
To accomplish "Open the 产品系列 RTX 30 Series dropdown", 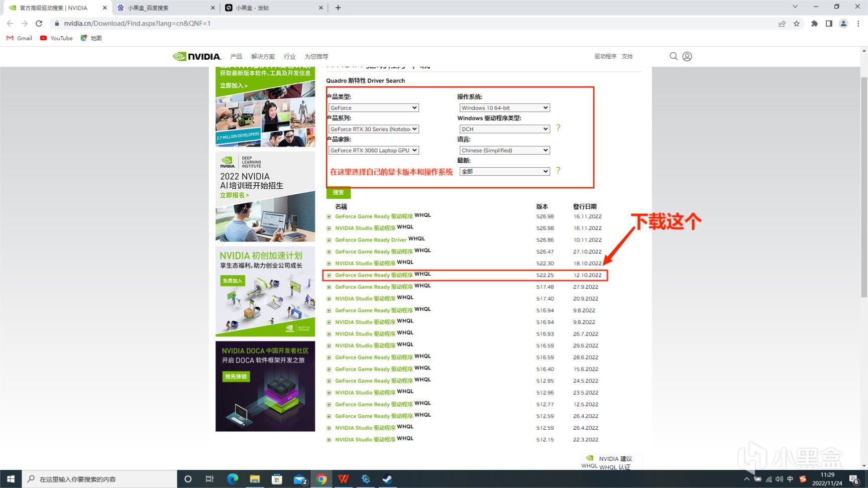I will (373, 129).
